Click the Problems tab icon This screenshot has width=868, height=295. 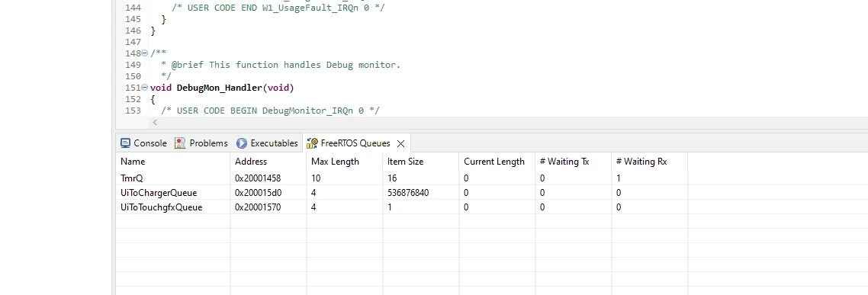180,143
